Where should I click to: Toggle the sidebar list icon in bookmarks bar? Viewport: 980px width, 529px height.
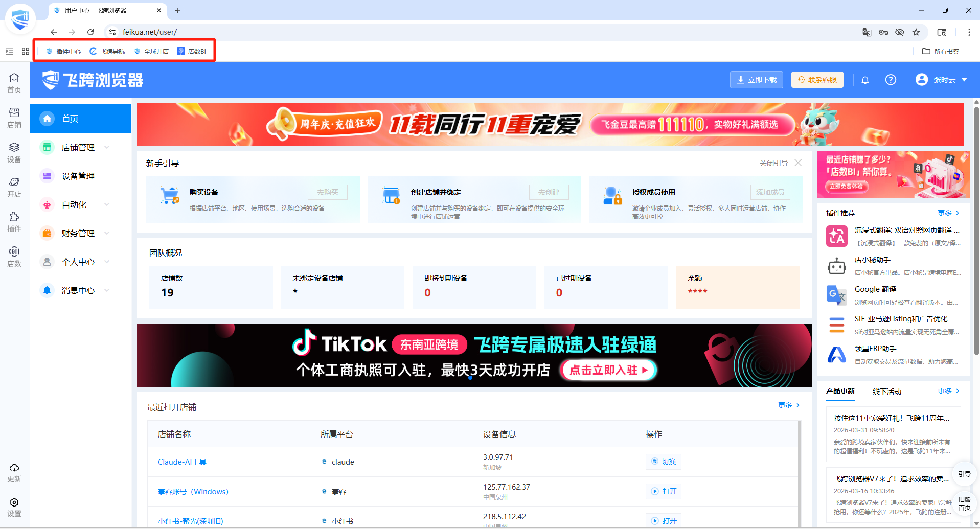click(10, 51)
